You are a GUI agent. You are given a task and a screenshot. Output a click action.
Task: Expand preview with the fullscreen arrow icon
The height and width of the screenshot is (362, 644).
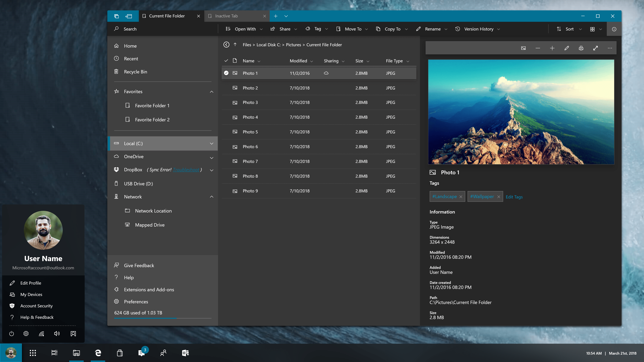pyautogui.click(x=596, y=48)
